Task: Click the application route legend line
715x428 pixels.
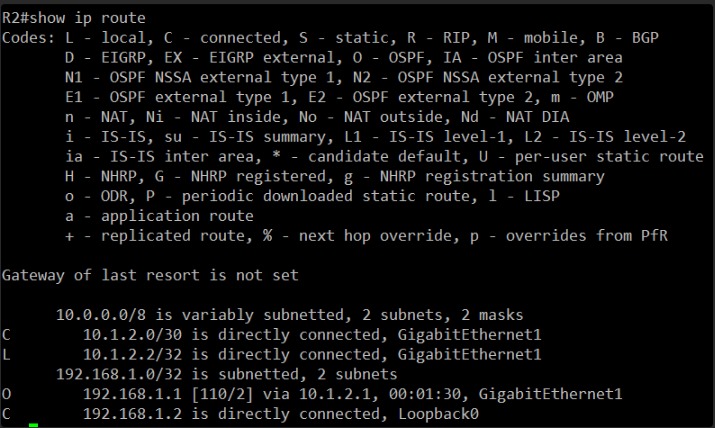Action: coord(159,216)
